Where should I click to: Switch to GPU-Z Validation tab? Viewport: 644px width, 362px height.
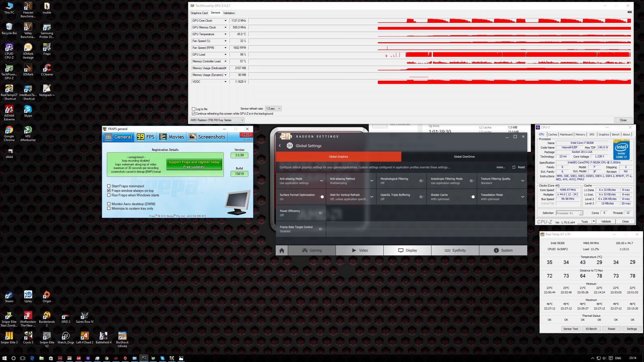tap(229, 13)
